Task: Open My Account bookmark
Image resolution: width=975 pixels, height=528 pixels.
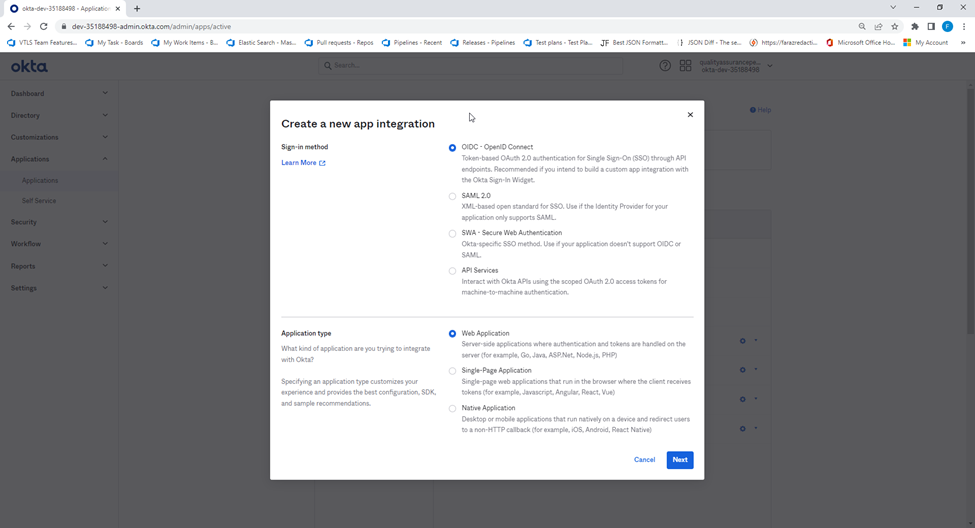Action: point(926,43)
